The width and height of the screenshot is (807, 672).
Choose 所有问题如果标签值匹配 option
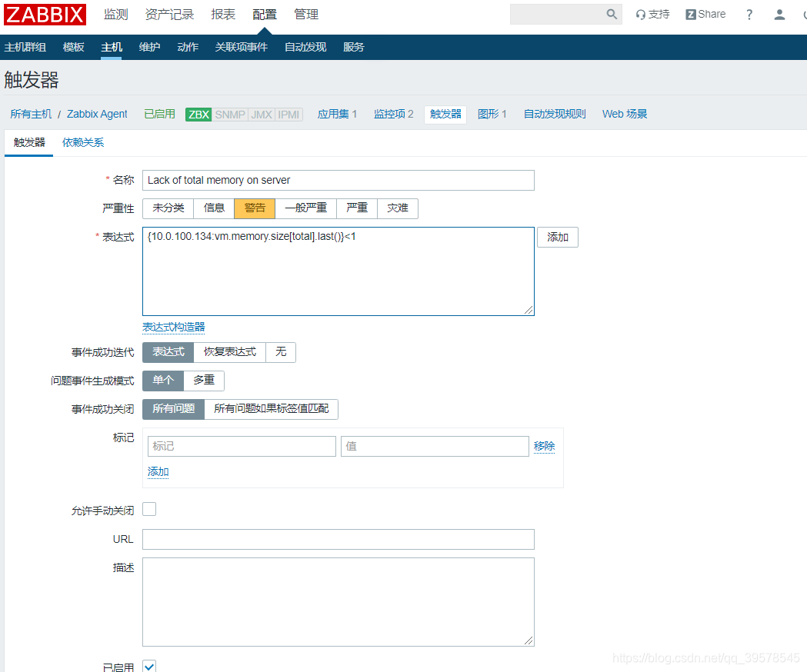tap(272, 409)
